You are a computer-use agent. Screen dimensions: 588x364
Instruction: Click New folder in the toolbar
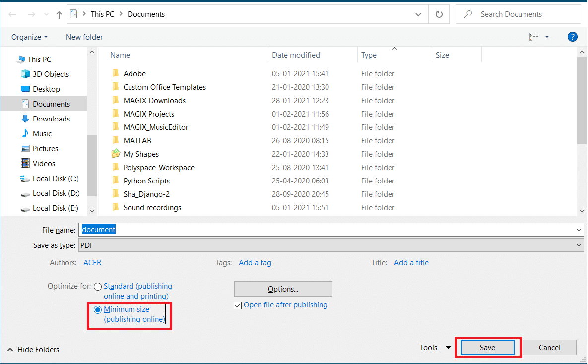coord(84,37)
